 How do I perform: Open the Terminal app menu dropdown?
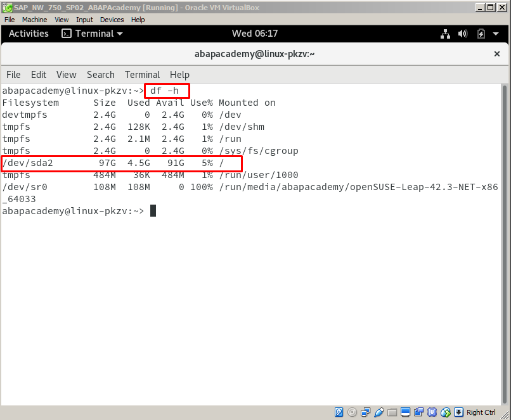click(x=92, y=34)
